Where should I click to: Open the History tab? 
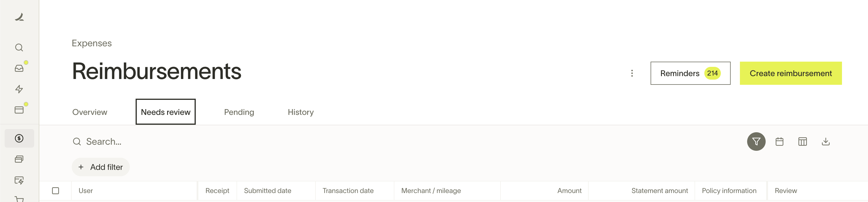[x=301, y=112]
